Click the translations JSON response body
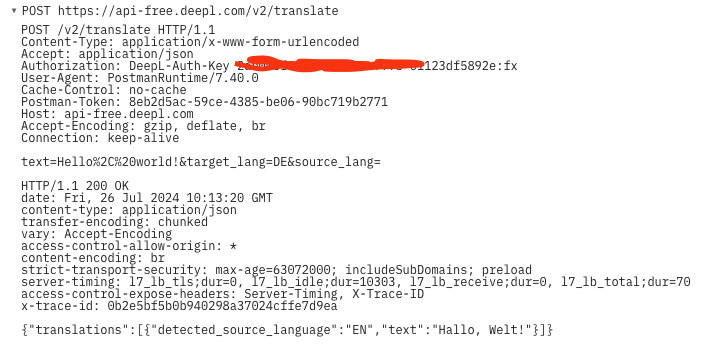709x362 pixels. click(287, 330)
